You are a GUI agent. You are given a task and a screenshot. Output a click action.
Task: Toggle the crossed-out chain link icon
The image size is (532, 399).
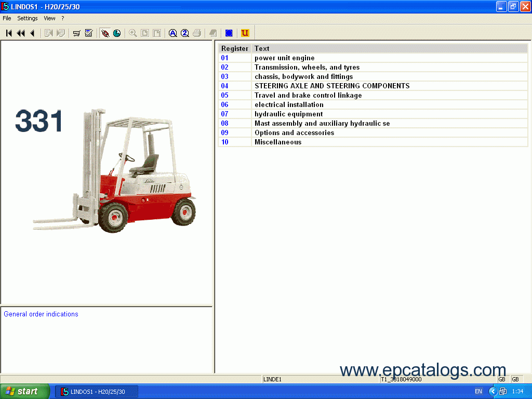pyautogui.click(x=105, y=33)
